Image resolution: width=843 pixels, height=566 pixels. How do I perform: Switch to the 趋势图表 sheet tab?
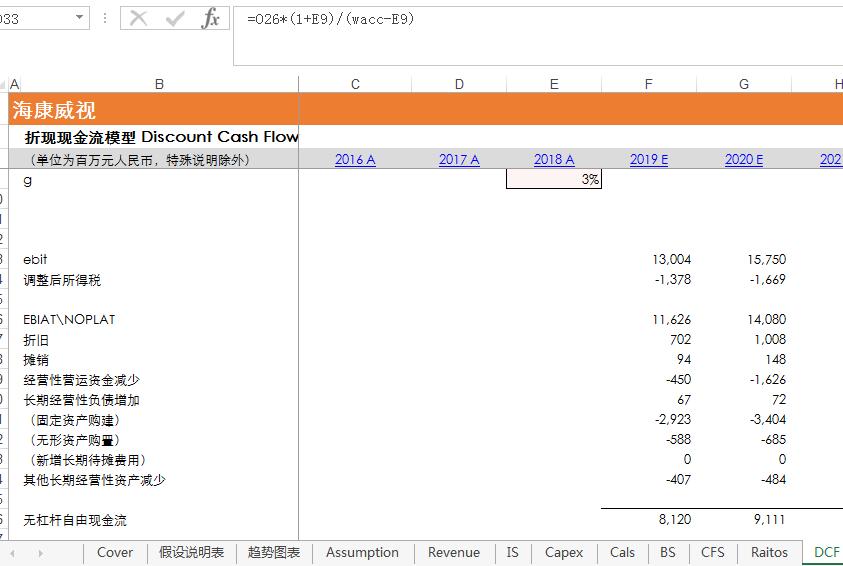[274, 553]
